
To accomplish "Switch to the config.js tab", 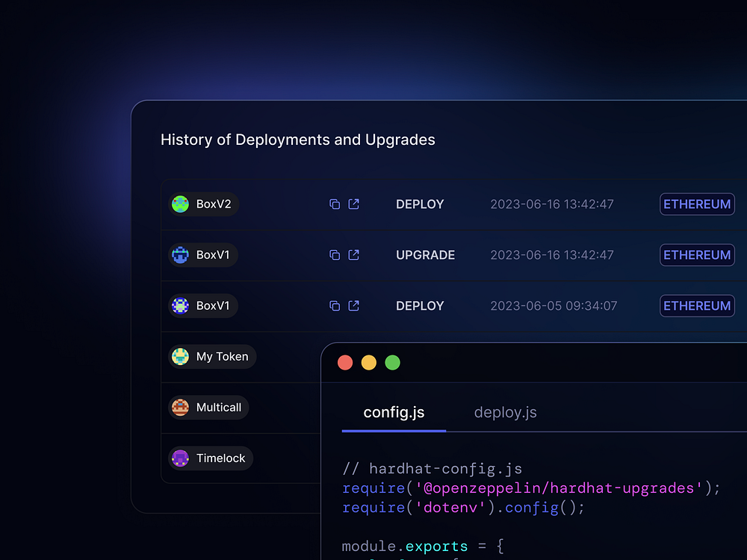I will click(394, 412).
